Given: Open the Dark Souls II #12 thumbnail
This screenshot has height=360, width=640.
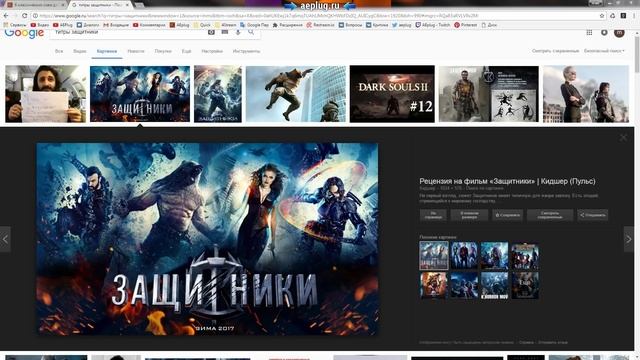Looking at the screenshot, I should point(392,94).
